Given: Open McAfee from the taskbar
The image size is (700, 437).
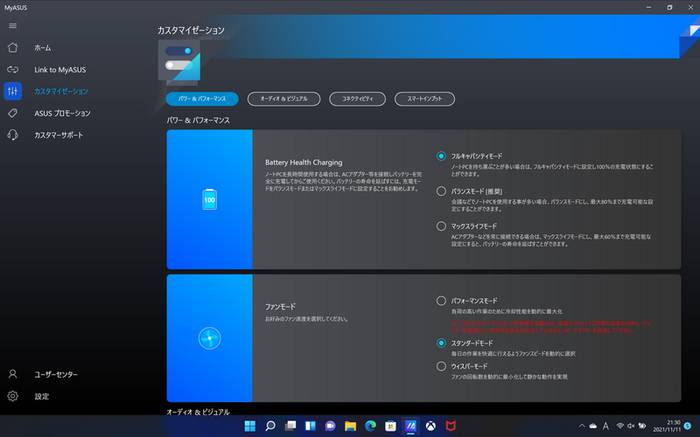Looking at the screenshot, I should [x=450, y=426].
